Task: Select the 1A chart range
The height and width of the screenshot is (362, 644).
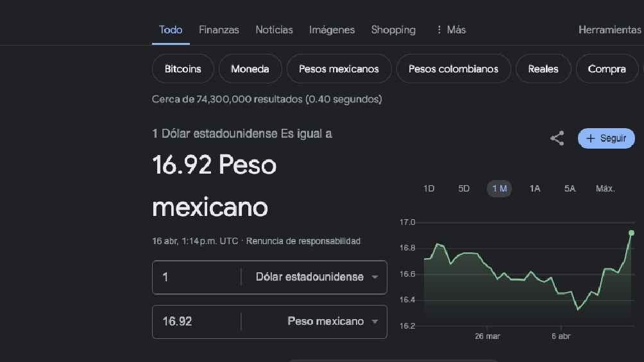Action: click(x=534, y=188)
